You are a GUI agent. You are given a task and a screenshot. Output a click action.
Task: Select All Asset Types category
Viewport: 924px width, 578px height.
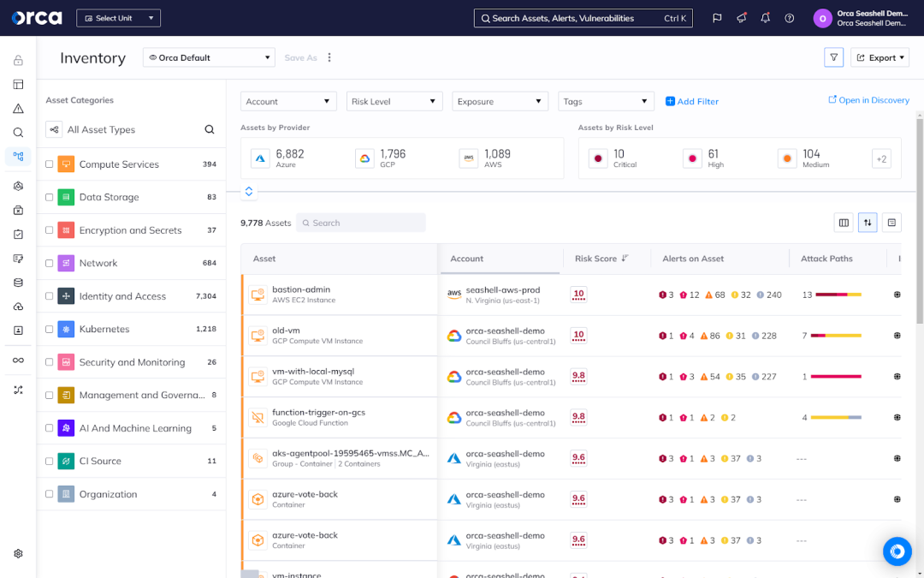click(101, 129)
